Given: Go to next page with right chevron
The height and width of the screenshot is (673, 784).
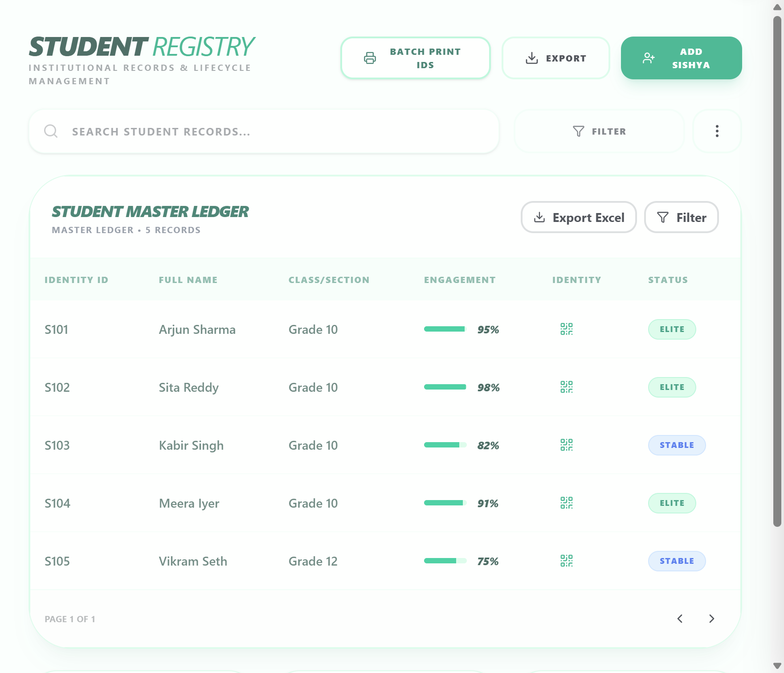Looking at the screenshot, I should point(711,619).
